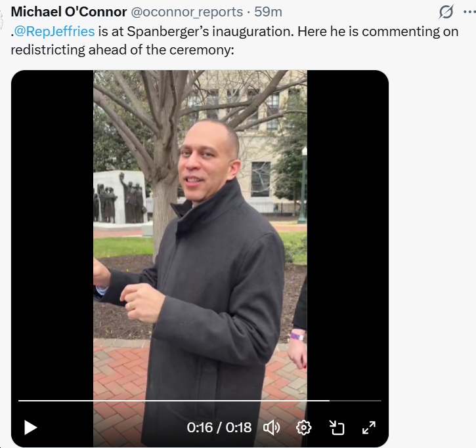Jump to the unplayed end of timeline
Viewport: 476px width, 448px height.
355,401
